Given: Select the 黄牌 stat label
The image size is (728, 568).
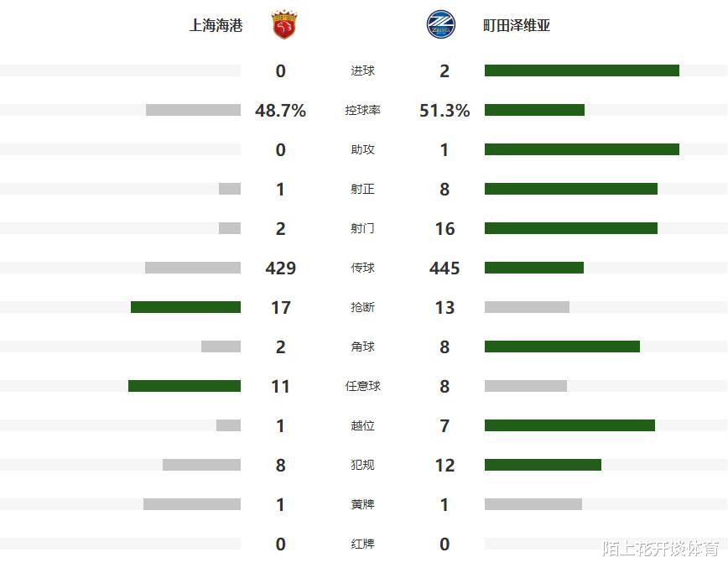Looking at the screenshot, I should [363, 504].
